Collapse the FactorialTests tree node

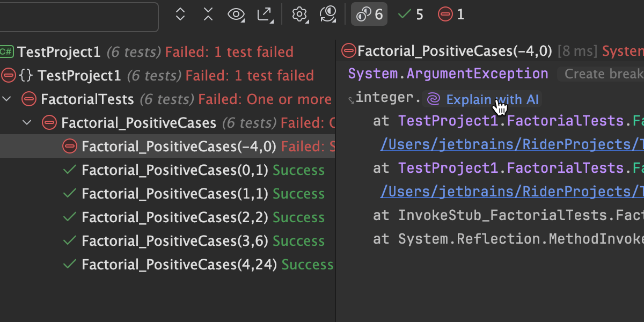(8, 99)
